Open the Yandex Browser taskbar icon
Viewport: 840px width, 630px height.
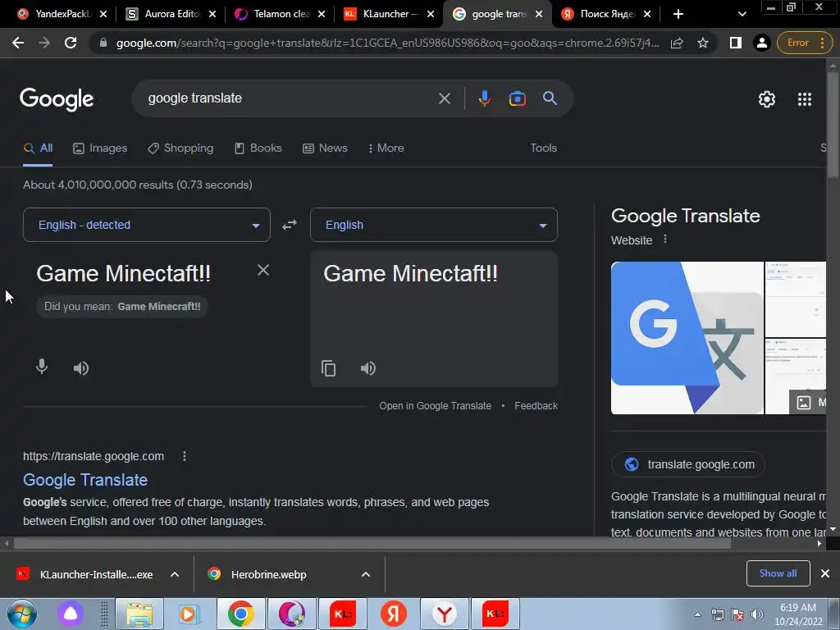(444, 614)
